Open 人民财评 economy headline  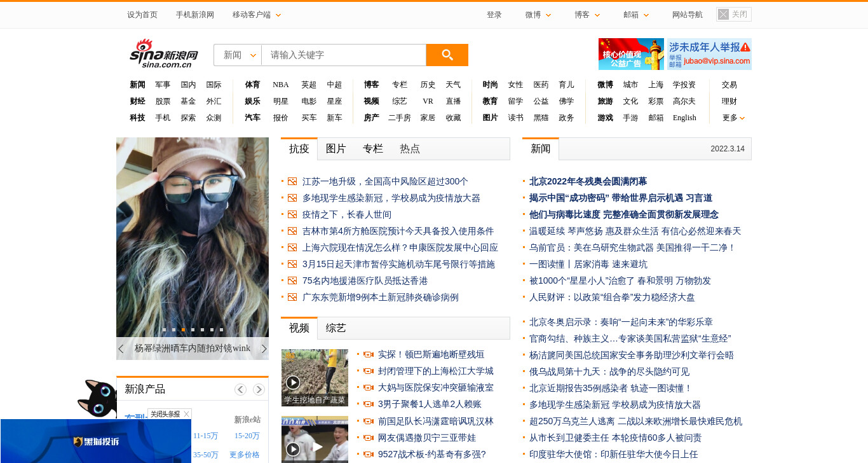pyautogui.click(x=612, y=297)
